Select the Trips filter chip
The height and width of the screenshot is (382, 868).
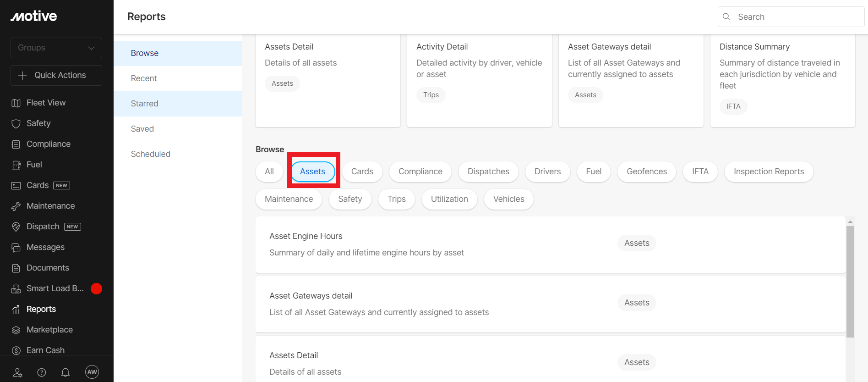coord(397,199)
